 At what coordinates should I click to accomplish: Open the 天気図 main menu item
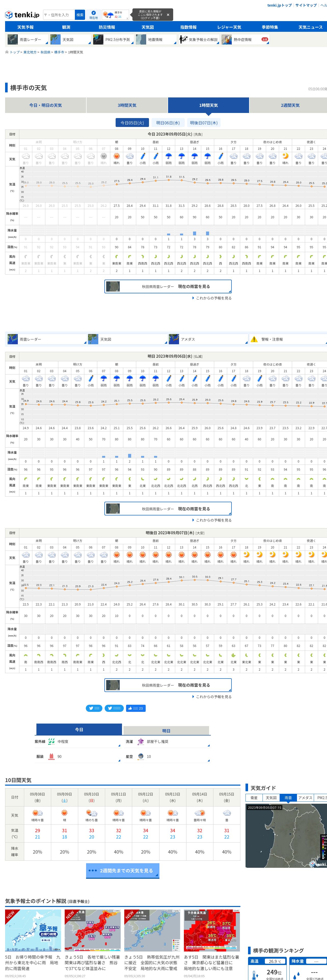[148, 27]
